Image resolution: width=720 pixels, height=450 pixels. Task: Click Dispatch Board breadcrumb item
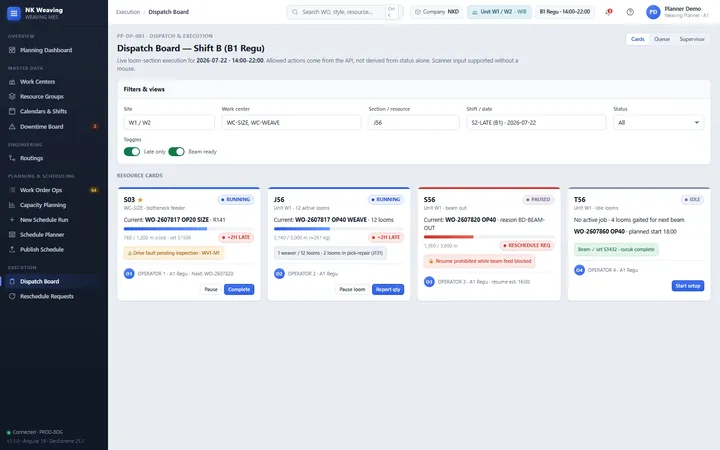(x=169, y=12)
